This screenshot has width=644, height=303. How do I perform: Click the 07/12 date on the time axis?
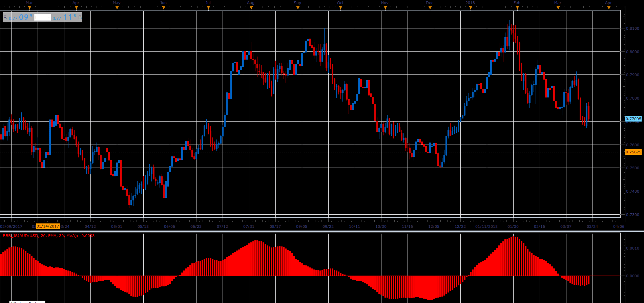click(x=222, y=226)
